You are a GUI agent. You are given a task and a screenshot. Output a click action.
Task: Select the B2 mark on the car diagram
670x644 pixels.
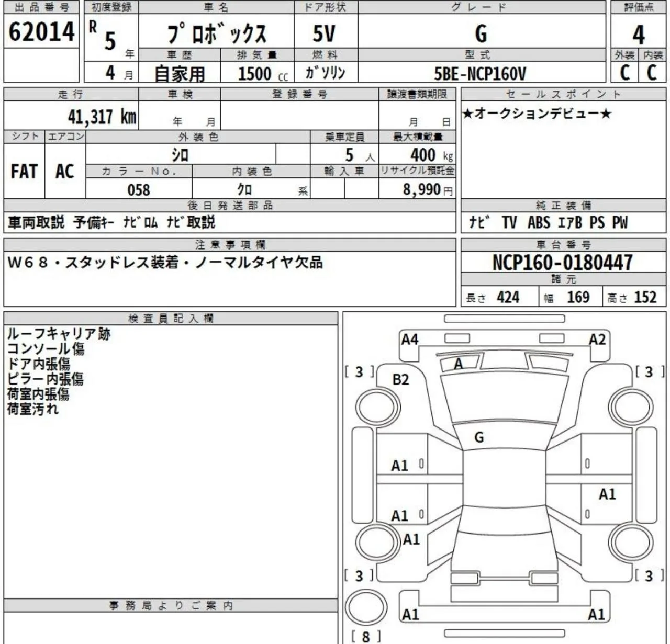400,379
